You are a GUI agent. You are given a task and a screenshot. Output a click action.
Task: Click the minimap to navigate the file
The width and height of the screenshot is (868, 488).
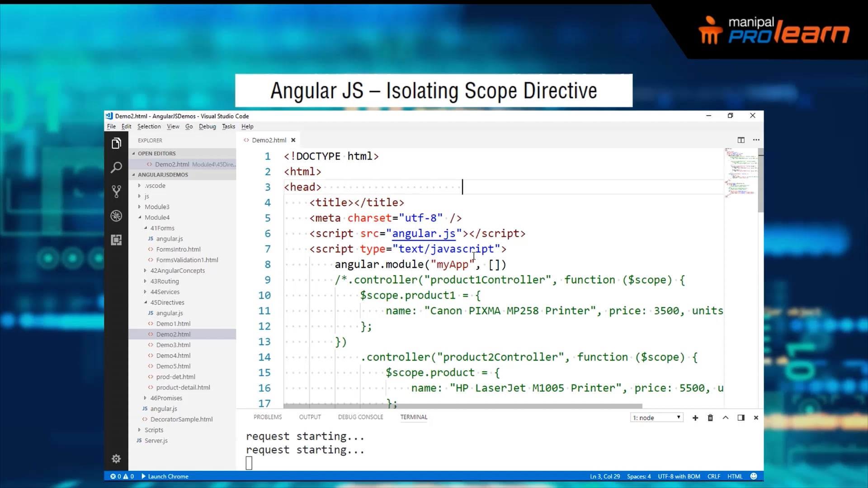point(741,176)
